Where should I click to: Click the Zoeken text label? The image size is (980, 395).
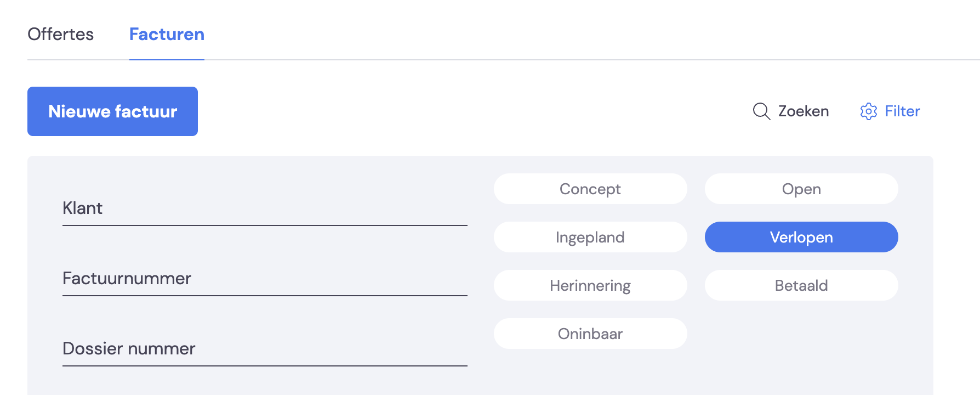point(804,111)
